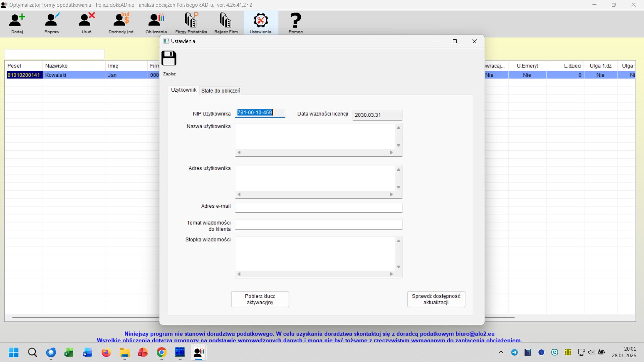Click Sprawdź dostępność aktualizacji button
The image size is (644, 362).
[x=436, y=299]
